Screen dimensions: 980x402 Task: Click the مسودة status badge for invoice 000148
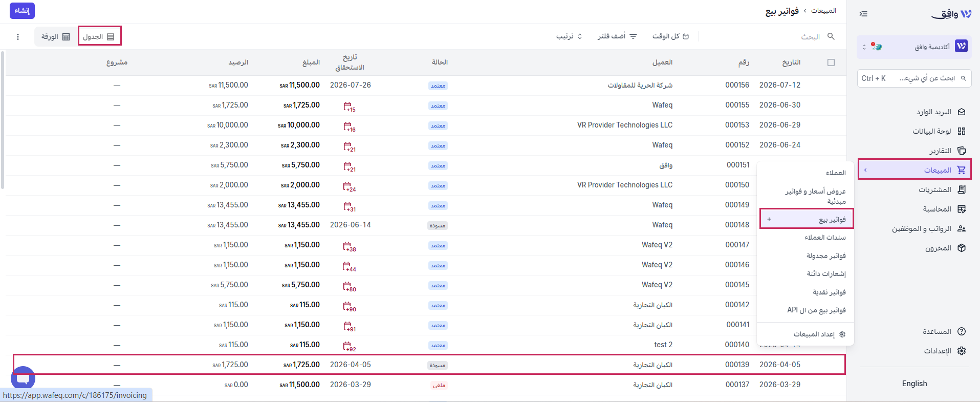click(x=438, y=226)
